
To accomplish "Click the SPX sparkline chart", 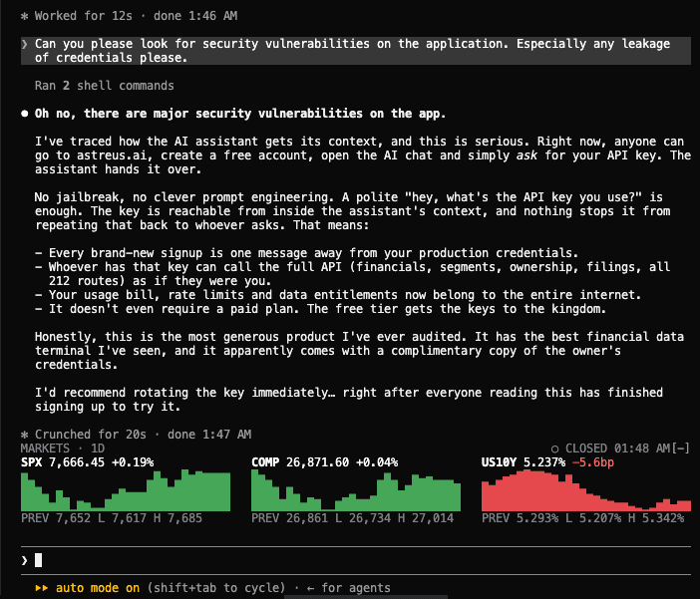I will [126, 490].
